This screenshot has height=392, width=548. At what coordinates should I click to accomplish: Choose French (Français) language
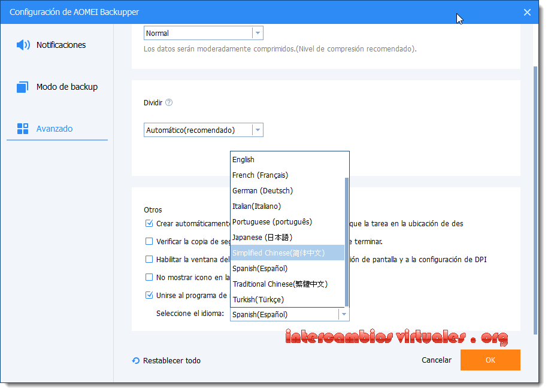[x=287, y=175]
